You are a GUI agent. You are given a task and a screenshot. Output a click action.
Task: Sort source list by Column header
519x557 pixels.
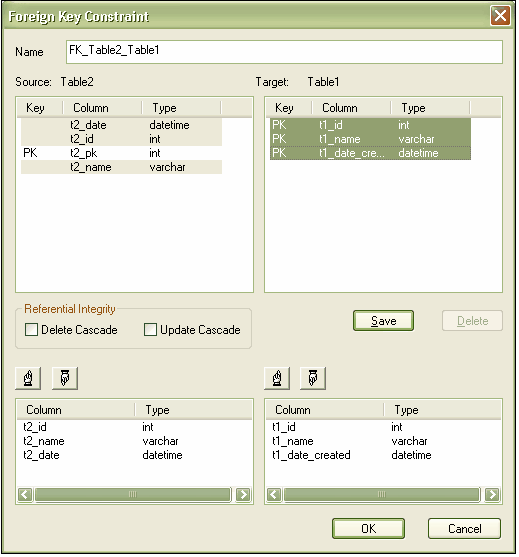pos(102,108)
